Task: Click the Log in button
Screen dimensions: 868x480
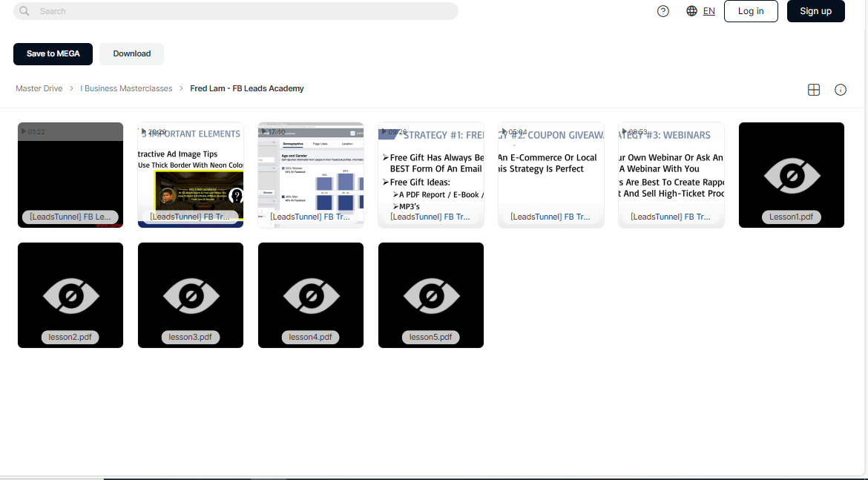Action: [751, 11]
